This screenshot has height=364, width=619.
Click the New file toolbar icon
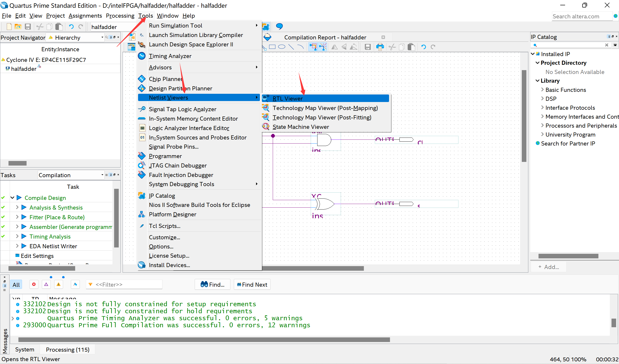point(9,27)
